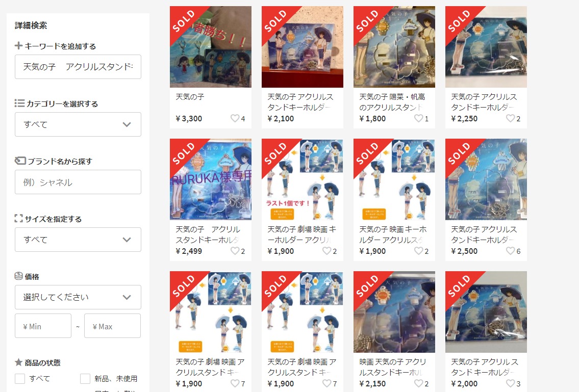Like the ¥2,500 listing with 6 likes
Viewport: 579px width, 392px height.
point(510,251)
